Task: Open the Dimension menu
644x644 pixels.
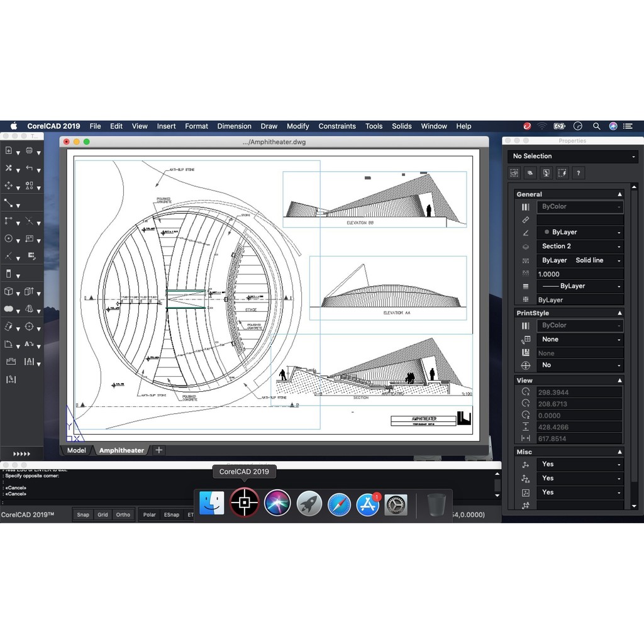Action: (x=234, y=126)
